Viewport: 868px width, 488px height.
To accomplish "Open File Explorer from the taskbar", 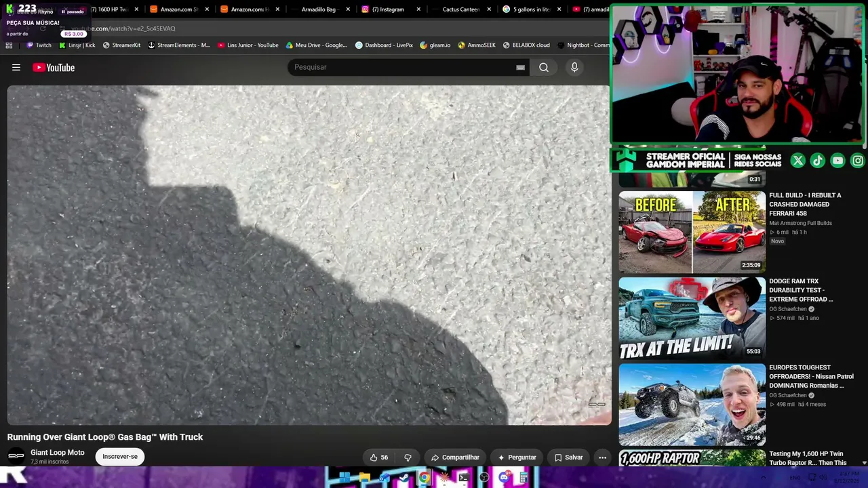I will tap(365, 478).
